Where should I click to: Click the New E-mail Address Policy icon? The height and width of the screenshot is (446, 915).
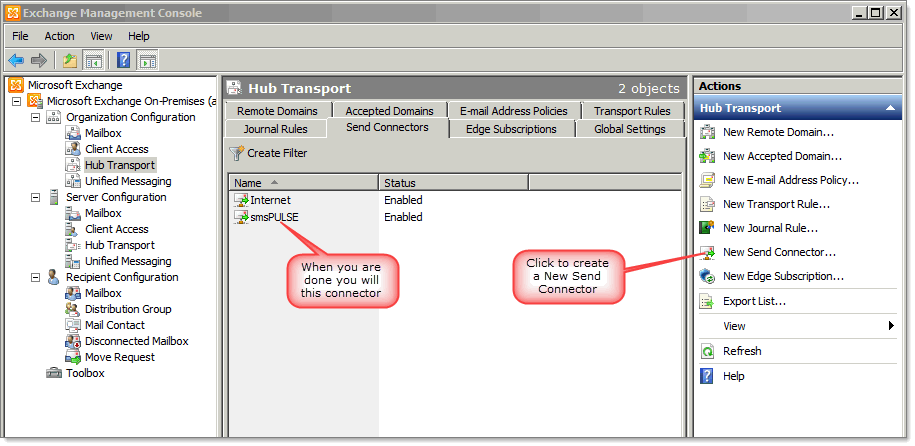[x=707, y=180]
